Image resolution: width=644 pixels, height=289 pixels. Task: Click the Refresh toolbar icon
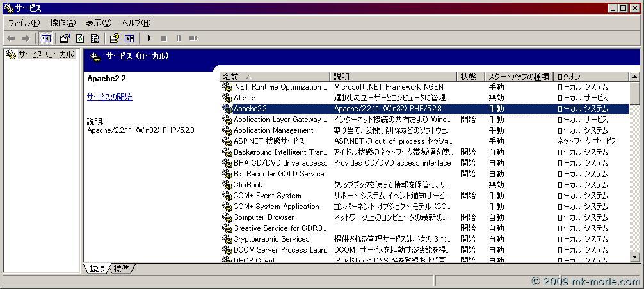pyautogui.click(x=80, y=38)
